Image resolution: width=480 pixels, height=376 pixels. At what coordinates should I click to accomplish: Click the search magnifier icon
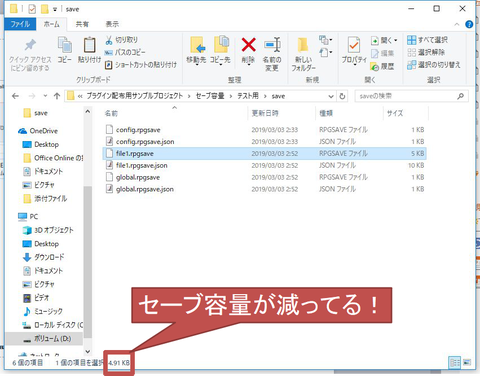[x=460, y=96]
